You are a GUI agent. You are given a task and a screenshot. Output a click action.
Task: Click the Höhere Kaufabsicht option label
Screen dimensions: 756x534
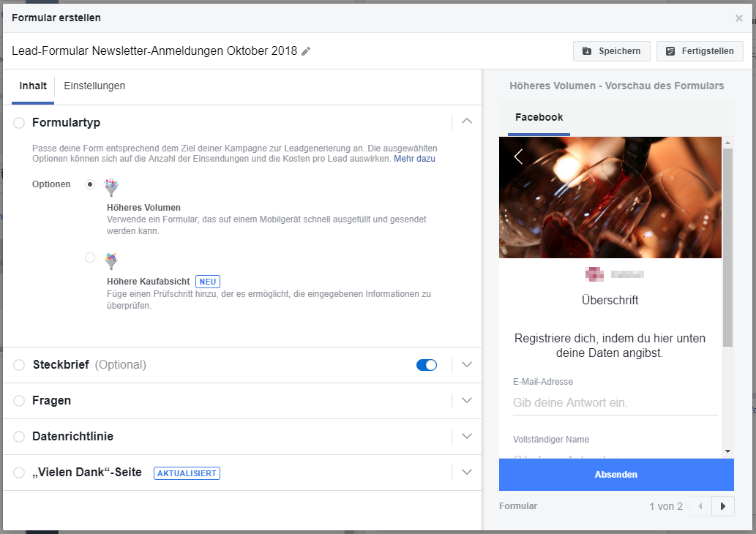149,282
